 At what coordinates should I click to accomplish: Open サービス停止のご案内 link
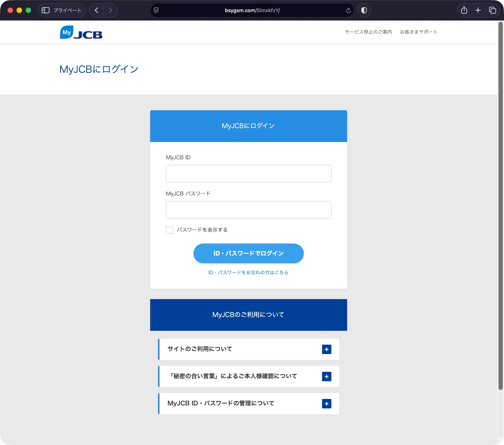pyautogui.click(x=369, y=32)
